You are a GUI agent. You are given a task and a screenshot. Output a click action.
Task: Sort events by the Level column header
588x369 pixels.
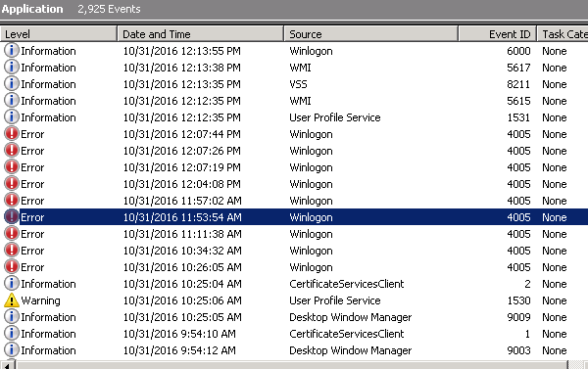coord(59,34)
